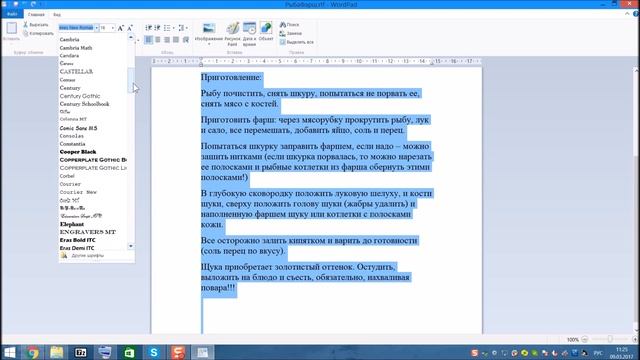Click the increase indent icon
Screen dimensions: 640x360
[x=158, y=28]
